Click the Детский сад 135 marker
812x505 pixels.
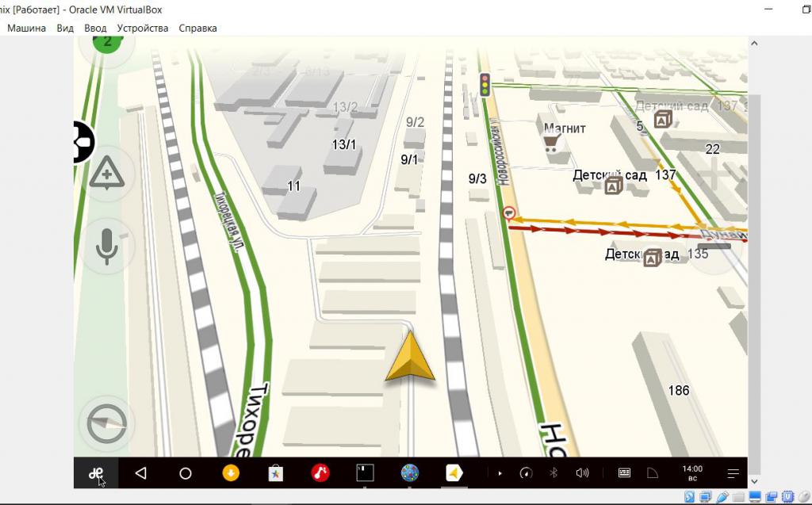(652, 258)
